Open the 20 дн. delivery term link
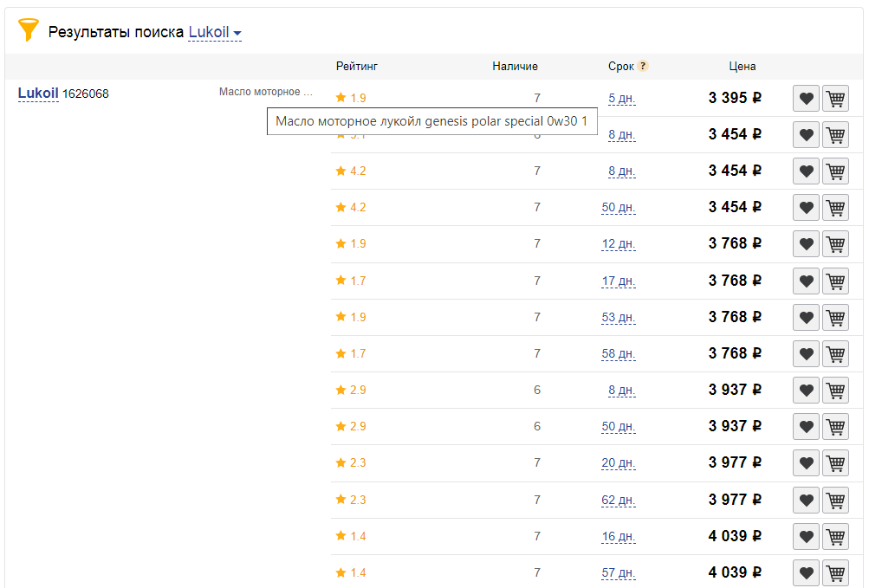This screenshot has height=588, width=869. (619, 462)
